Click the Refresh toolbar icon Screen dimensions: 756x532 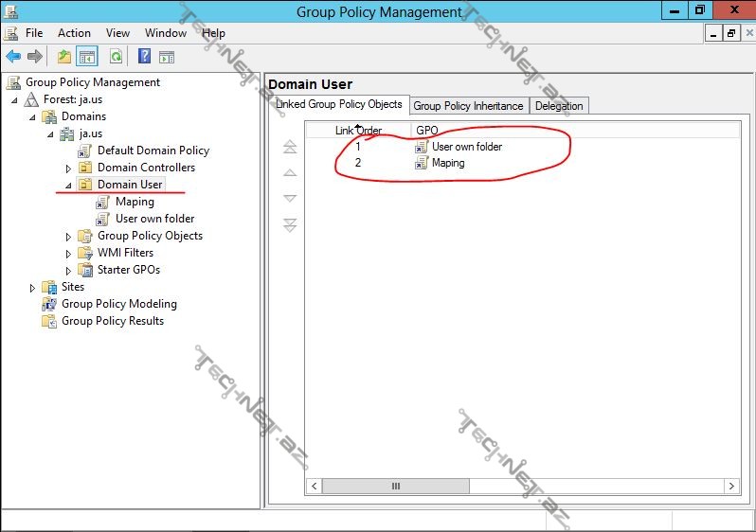point(116,57)
